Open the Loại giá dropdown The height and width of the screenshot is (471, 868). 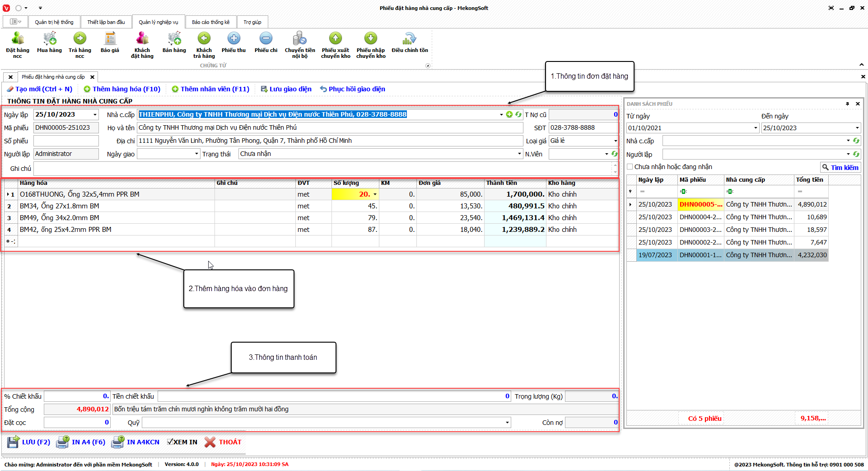[x=615, y=141]
